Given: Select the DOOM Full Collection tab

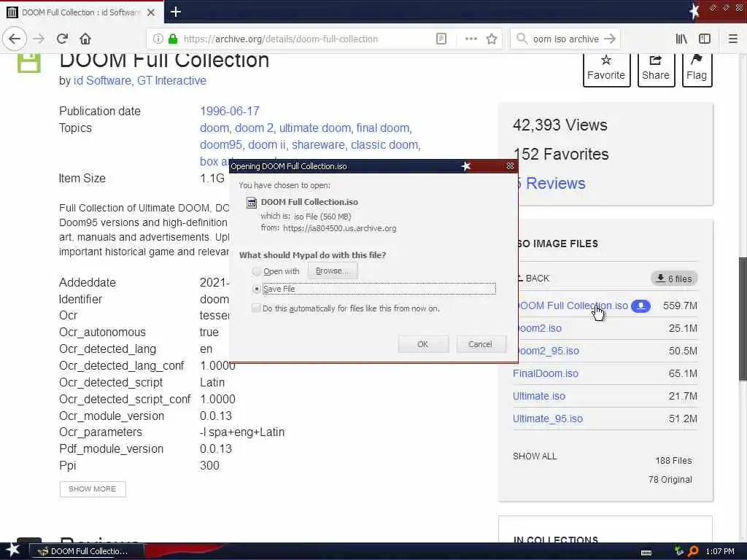Looking at the screenshot, I should click(81, 12).
